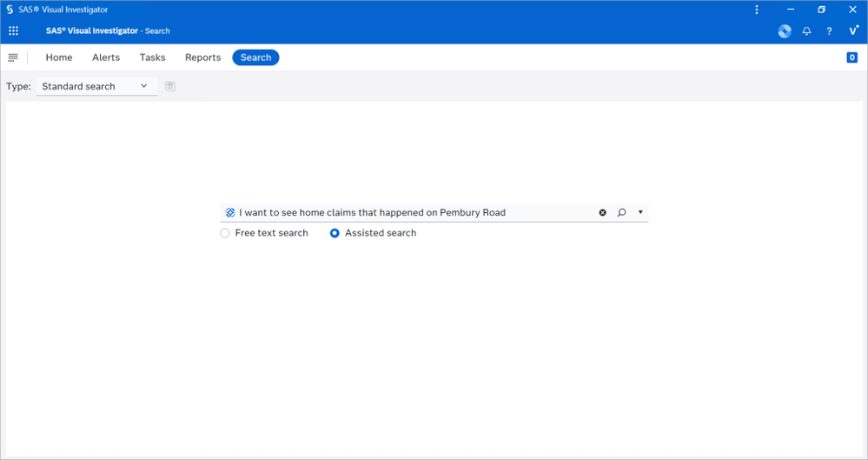Open the applications grid menu icon
868x460 pixels.
tap(13, 31)
